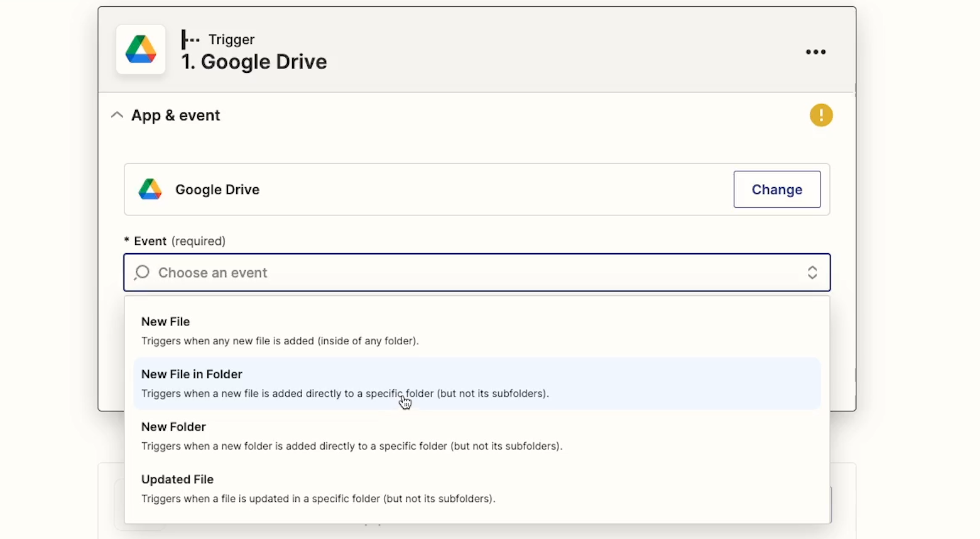
Task: Click the trigger step type icon
Action: tap(190, 40)
